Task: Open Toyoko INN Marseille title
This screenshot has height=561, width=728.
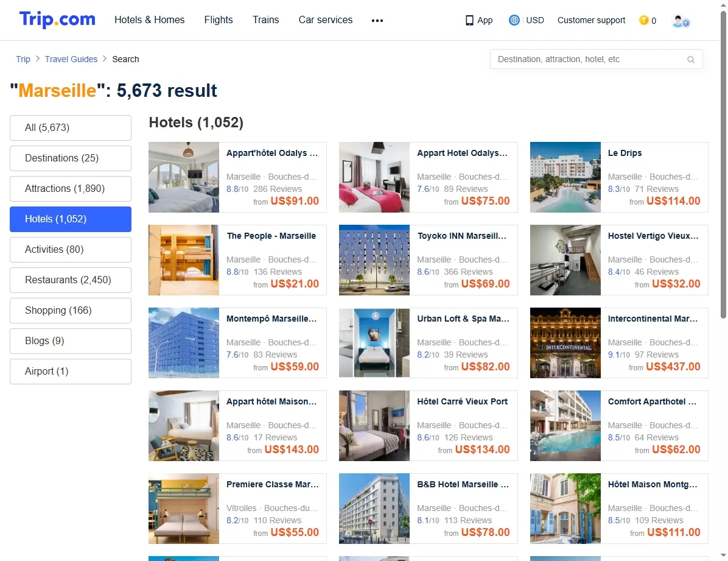Action: tap(461, 236)
